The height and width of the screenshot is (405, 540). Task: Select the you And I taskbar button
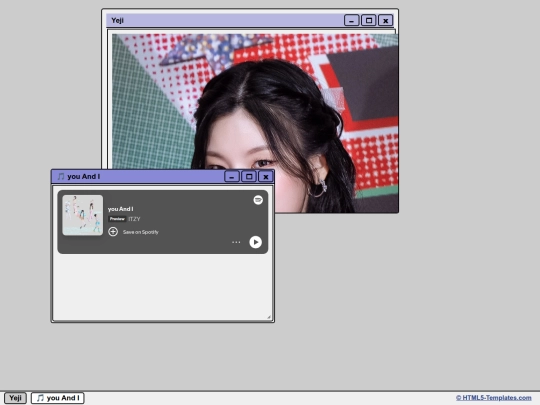[58, 398]
